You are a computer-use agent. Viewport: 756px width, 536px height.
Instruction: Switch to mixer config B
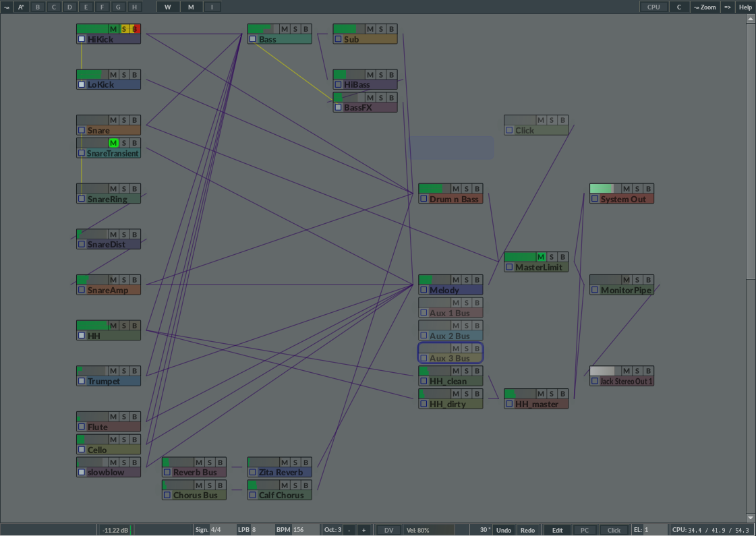[x=37, y=7]
